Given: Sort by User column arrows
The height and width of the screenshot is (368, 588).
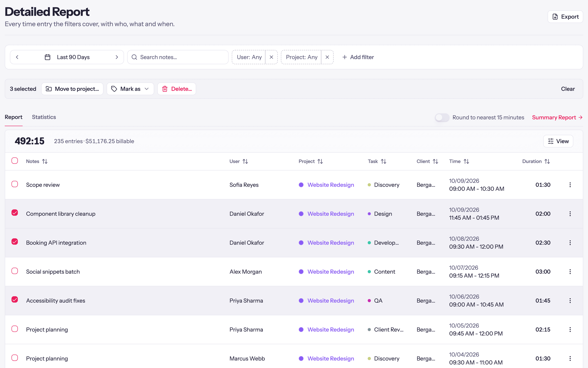Looking at the screenshot, I should (245, 161).
